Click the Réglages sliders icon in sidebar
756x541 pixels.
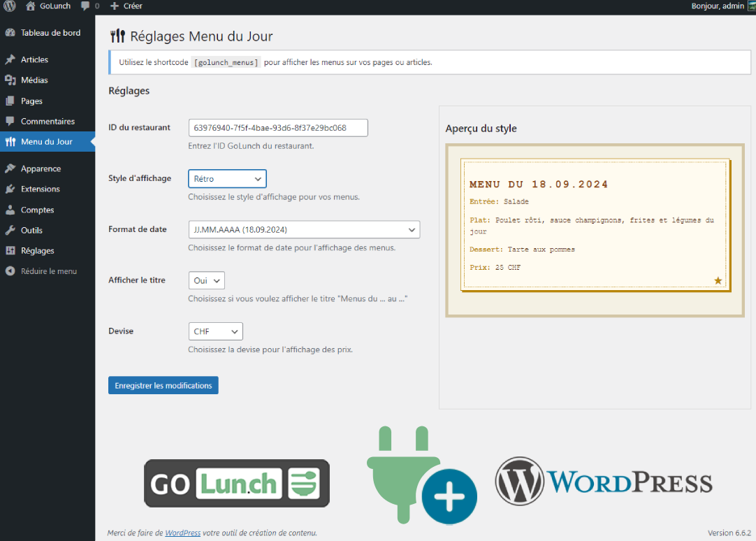[10, 251]
